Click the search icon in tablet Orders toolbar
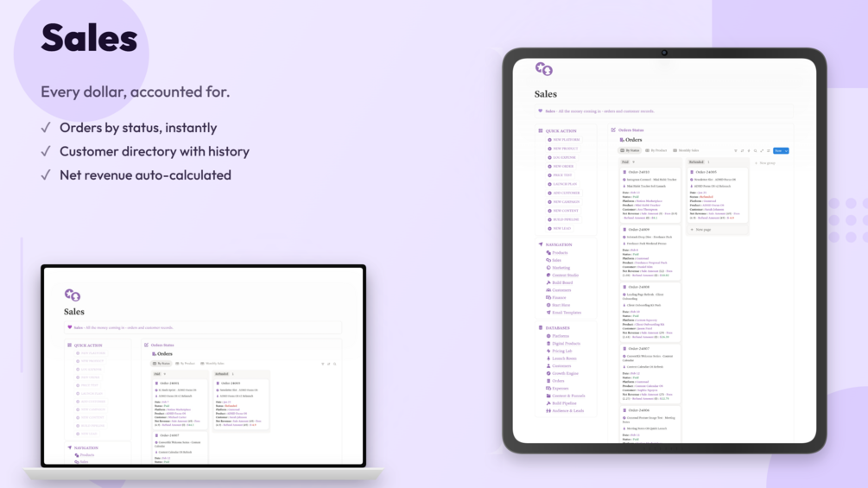The image size is (868, 488). click(755, 150)
